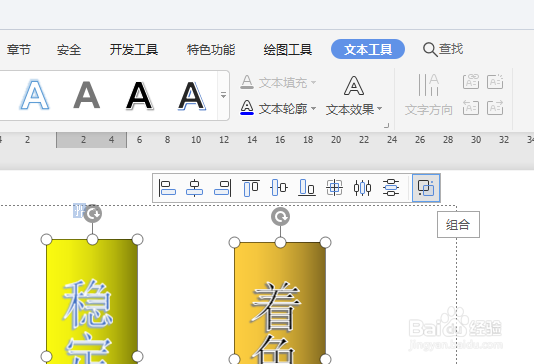Align selected objects right

[x=223, y=188]
